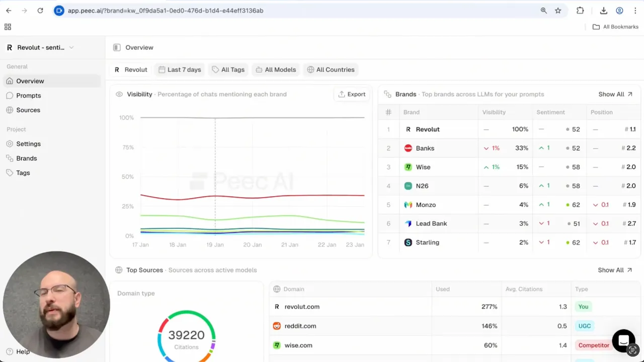
Task: Open the All Models filter dropdown
Action: click(275, 69)
